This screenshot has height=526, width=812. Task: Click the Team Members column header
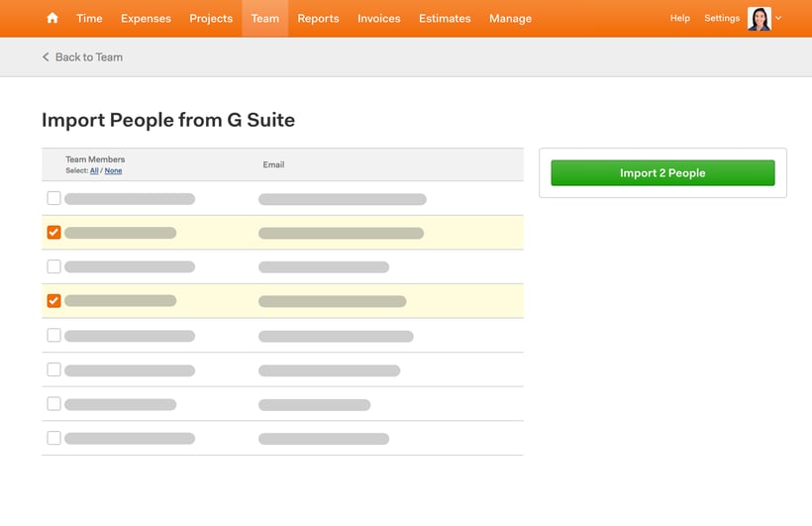point(95,159)
